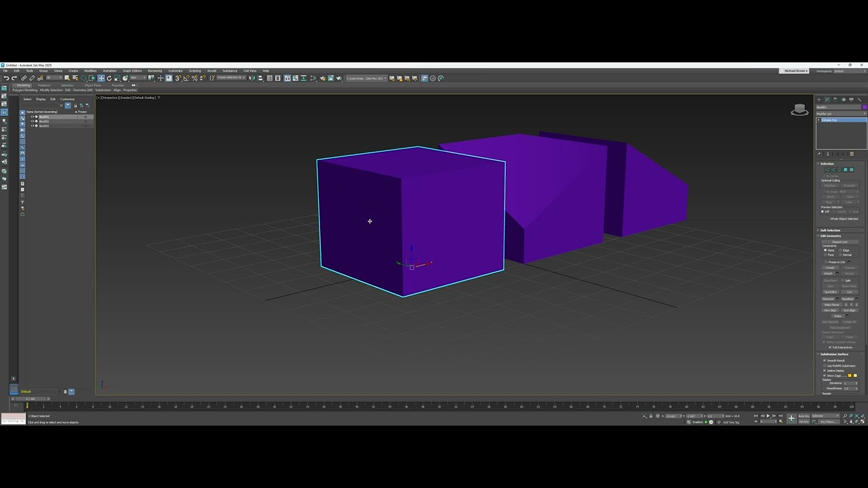868x488 pixels.
Task: Click the Redo arrow in the main toolbar
Action: pyautogui.click(x=14, y=78)
